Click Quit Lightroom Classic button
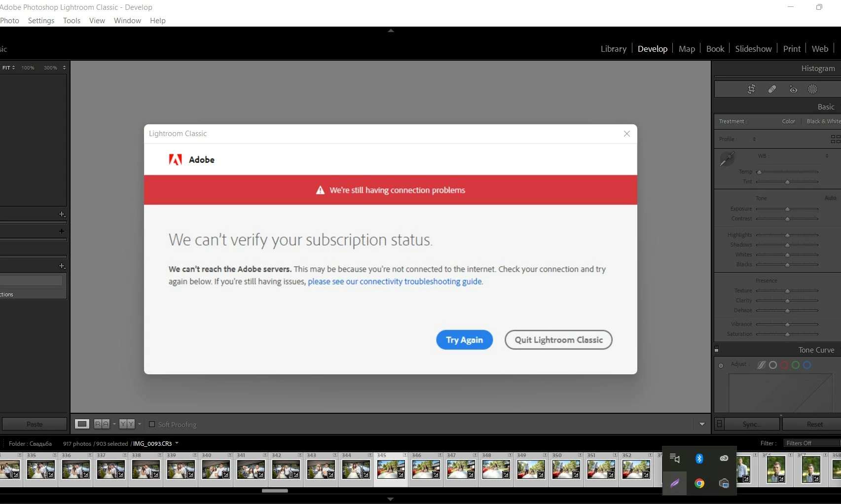841x504 pixels. (558, 340)
